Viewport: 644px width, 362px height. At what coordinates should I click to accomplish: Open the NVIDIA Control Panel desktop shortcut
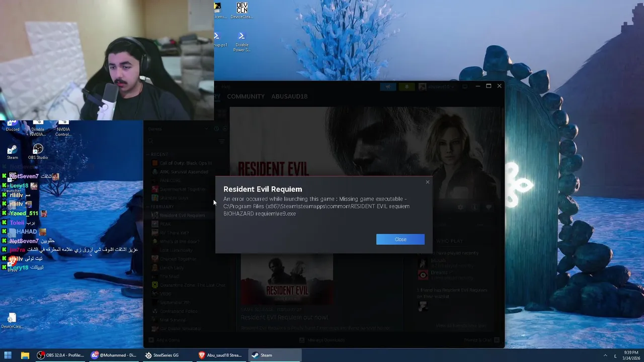[63, 129]
